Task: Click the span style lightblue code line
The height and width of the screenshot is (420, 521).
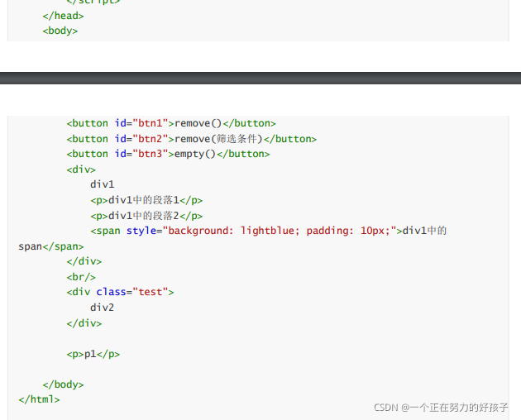Action: point(269,231)
